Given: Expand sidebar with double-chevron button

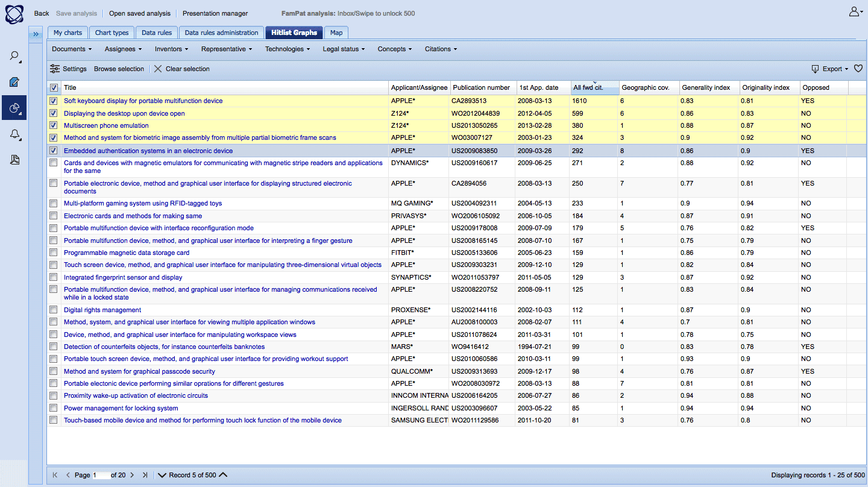Looking at the screenshot, I should 36,34.
